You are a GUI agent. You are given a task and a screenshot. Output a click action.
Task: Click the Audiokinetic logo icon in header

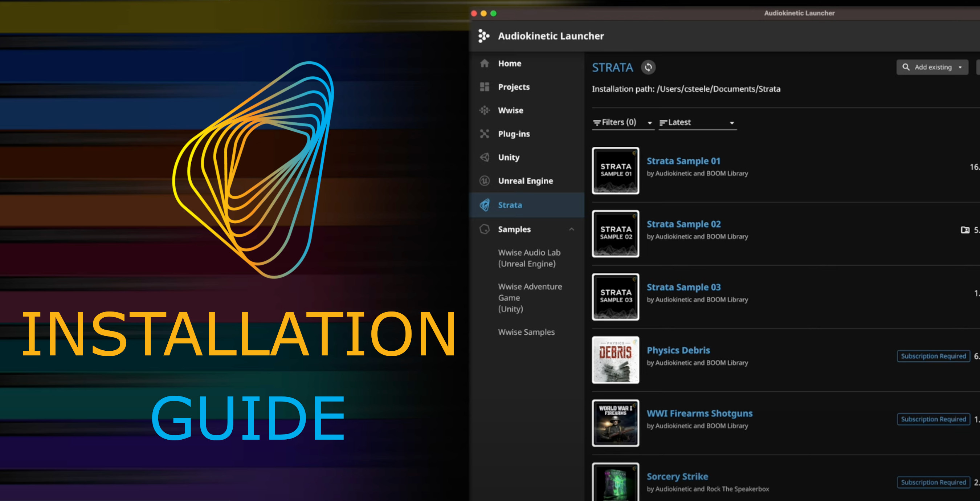[483, 36]
